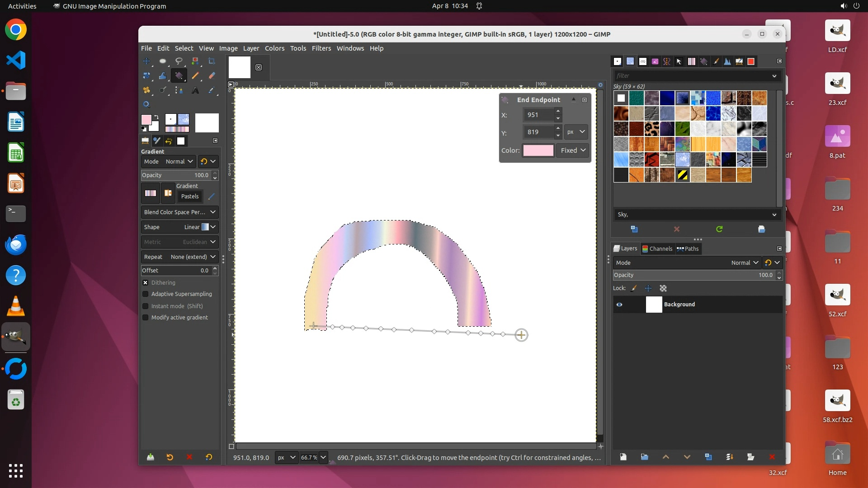This screenshot has height=488, width=868.
Task: Hide the Background layer with eye icon
Action: pos(619,305)
